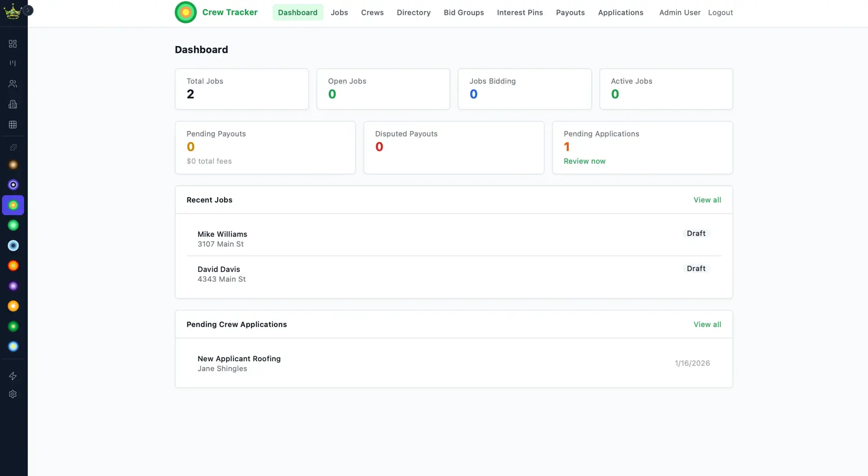The width and height of the screenshot is (868, 476).
Task: Open the Payouts nav tab
Action: [570, 12]
